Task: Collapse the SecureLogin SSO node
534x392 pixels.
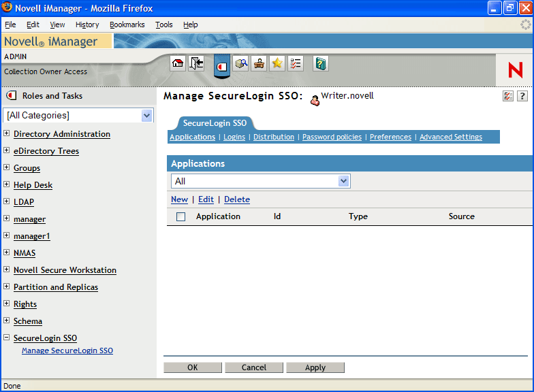Action: point(7,338)
